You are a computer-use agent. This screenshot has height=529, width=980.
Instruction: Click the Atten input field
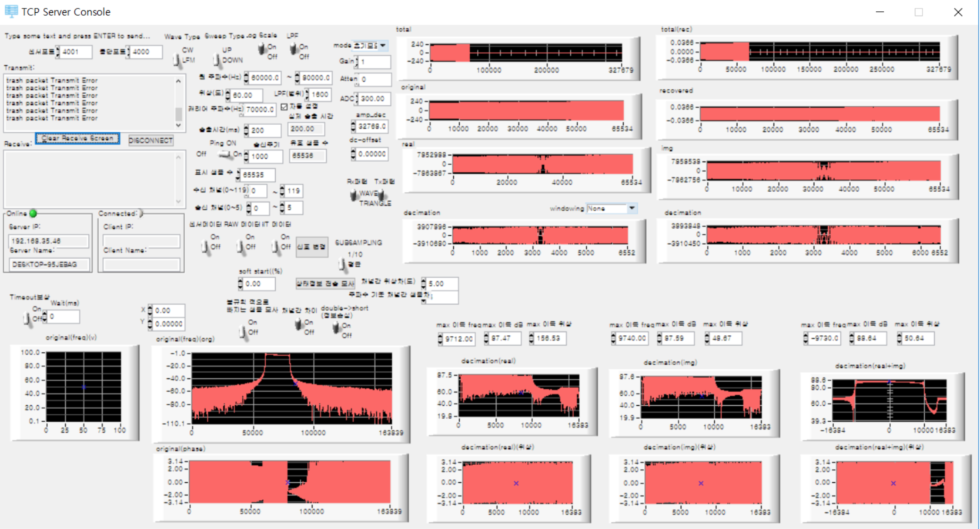coord(375,79)
